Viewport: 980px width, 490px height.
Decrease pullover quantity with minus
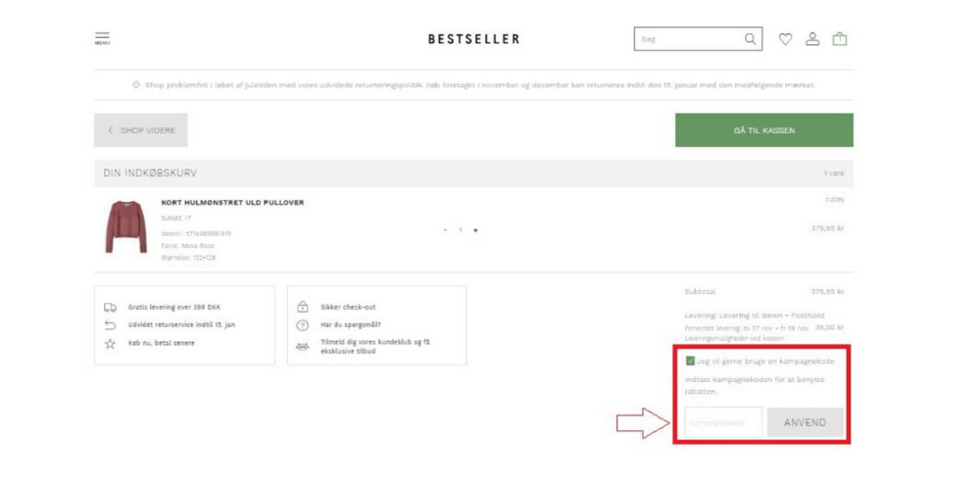coord(445,230)
